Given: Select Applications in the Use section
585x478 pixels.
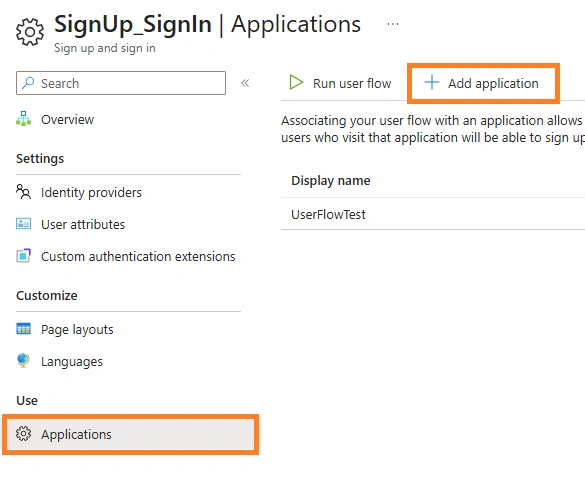Looking at the screenshot, I should pyautogui.click(x=131, y=434).
